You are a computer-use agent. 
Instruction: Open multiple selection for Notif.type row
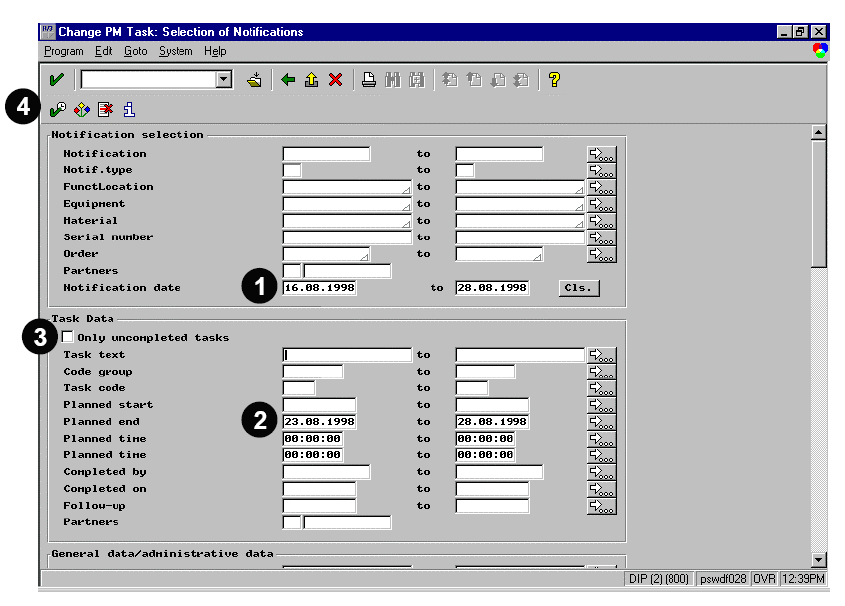(601, 171)
